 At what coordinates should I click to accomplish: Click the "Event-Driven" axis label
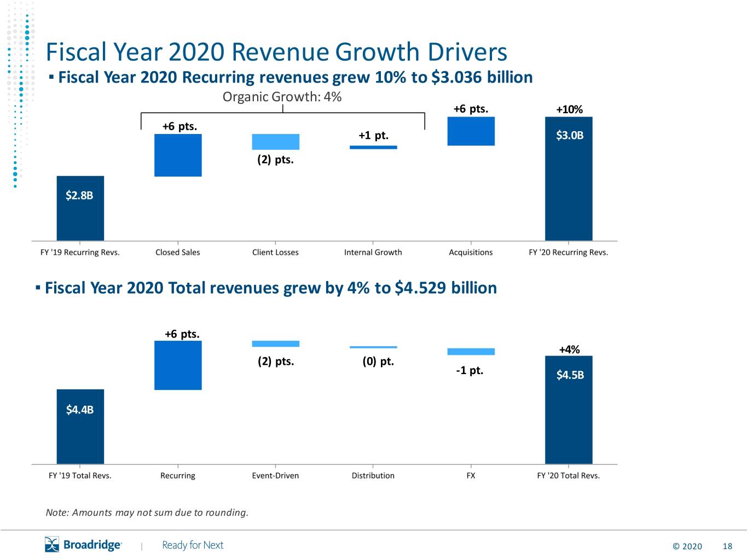click(x=275, y=475)
